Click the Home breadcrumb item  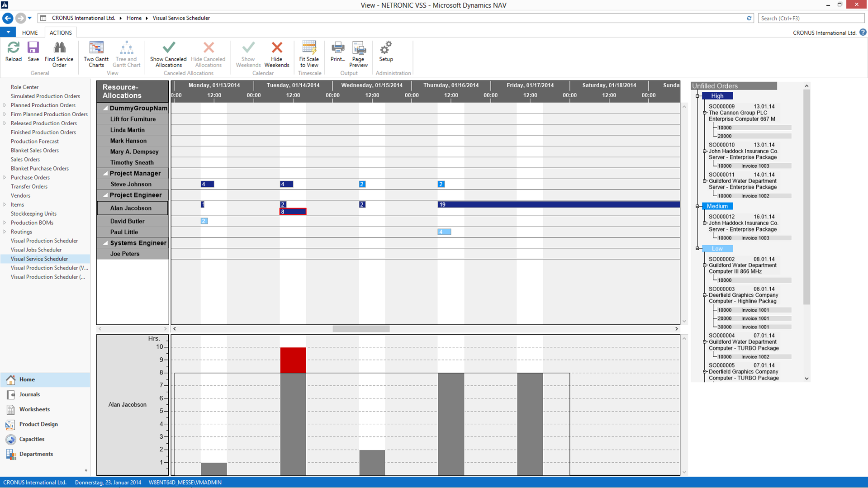(134, 18)
